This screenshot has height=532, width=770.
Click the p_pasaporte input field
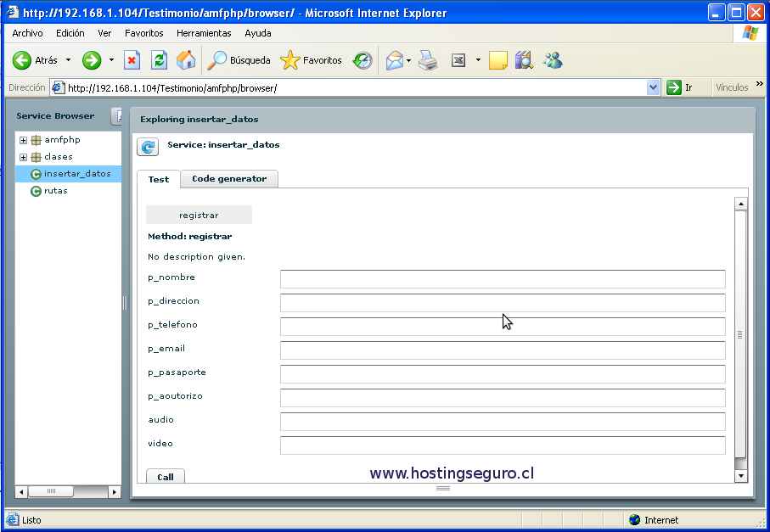point(503,374)
